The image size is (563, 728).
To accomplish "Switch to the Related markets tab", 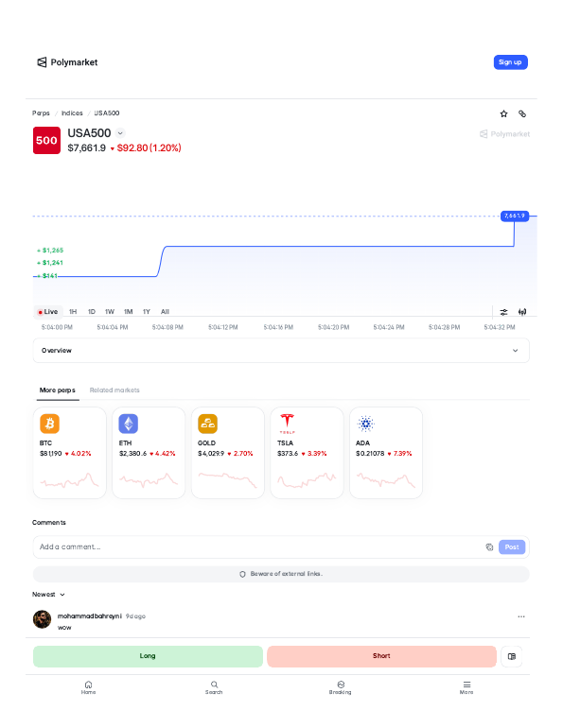I will [114, 390].
